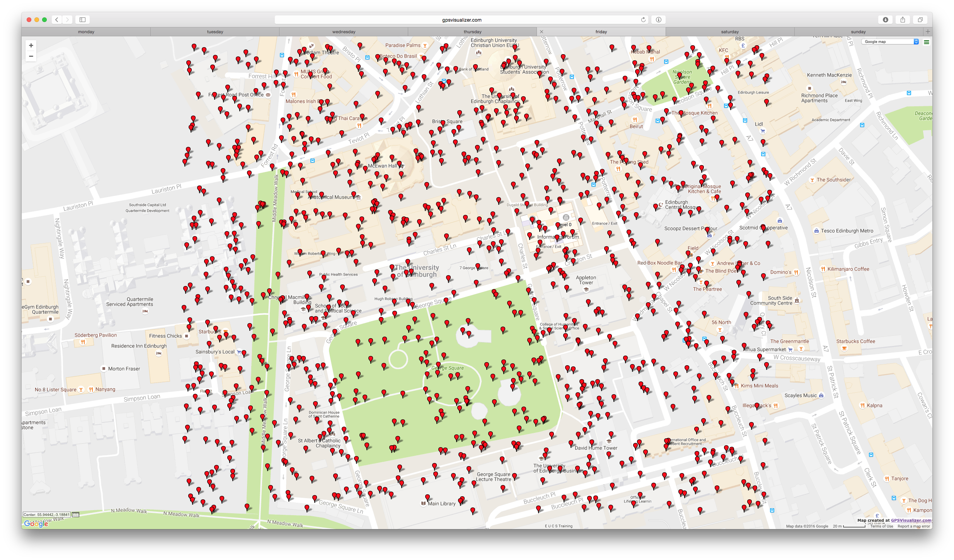Click the RBS pound-sign bank icon
Screen dimensions: 954x560
coord(743,46)
